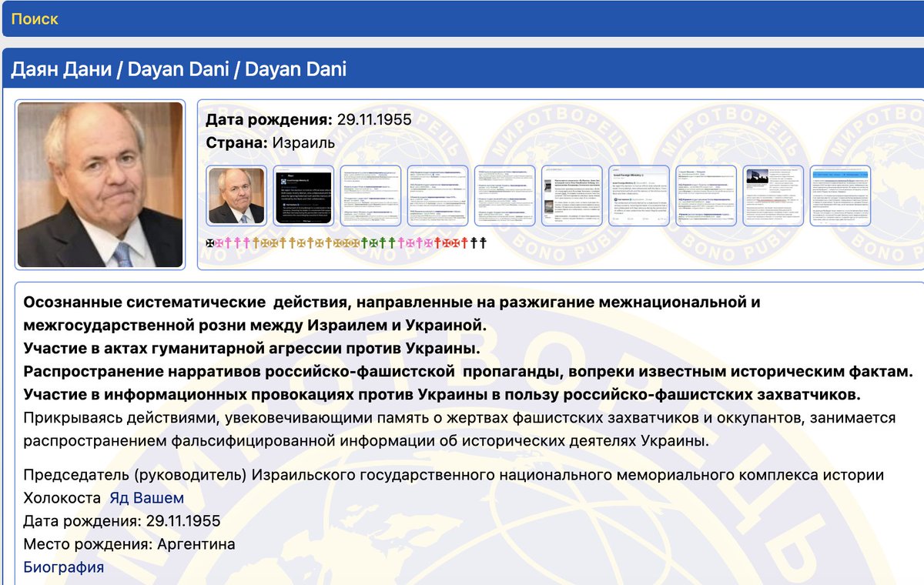Open the Israel Foreign Ministry post thumbnail
Screen dimensions: 924x585
(638, 196)
